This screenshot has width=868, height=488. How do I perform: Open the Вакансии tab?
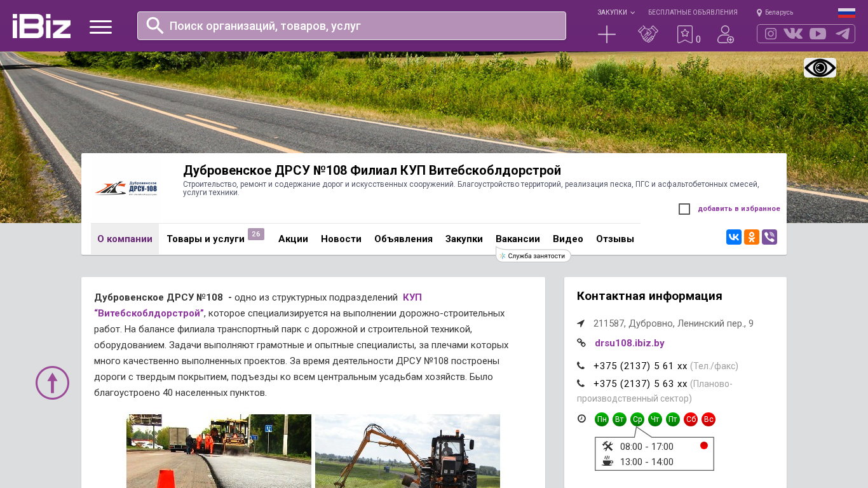tap(518, 239)
